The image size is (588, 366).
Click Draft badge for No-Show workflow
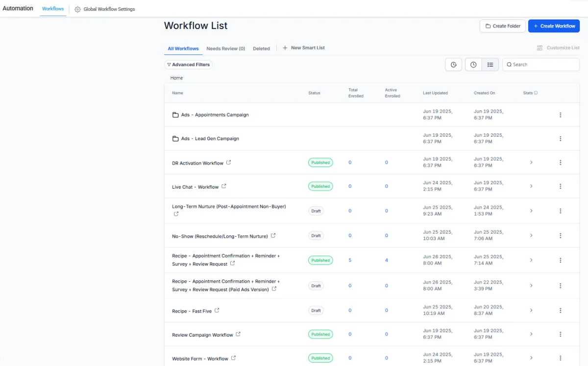316,236
